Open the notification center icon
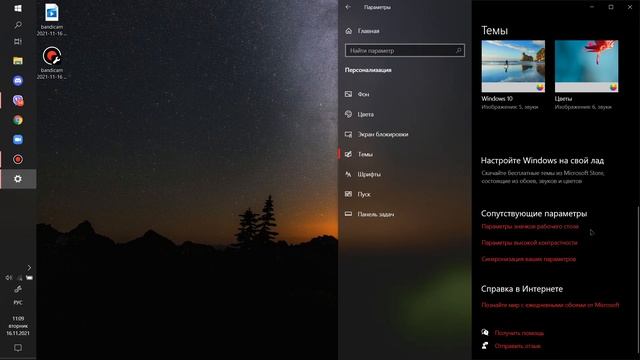This screenshot has width=640, height=360. pyautogui.click(x=18, y=348)
